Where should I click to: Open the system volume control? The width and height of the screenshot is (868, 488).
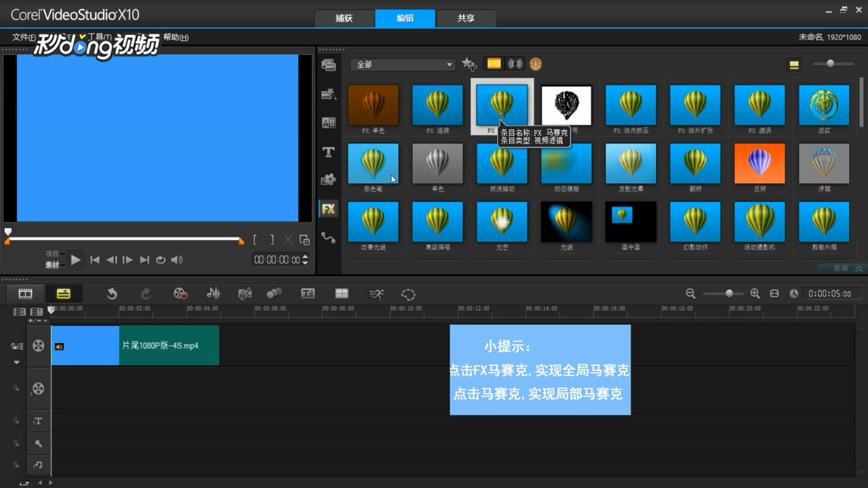point(177,260)
